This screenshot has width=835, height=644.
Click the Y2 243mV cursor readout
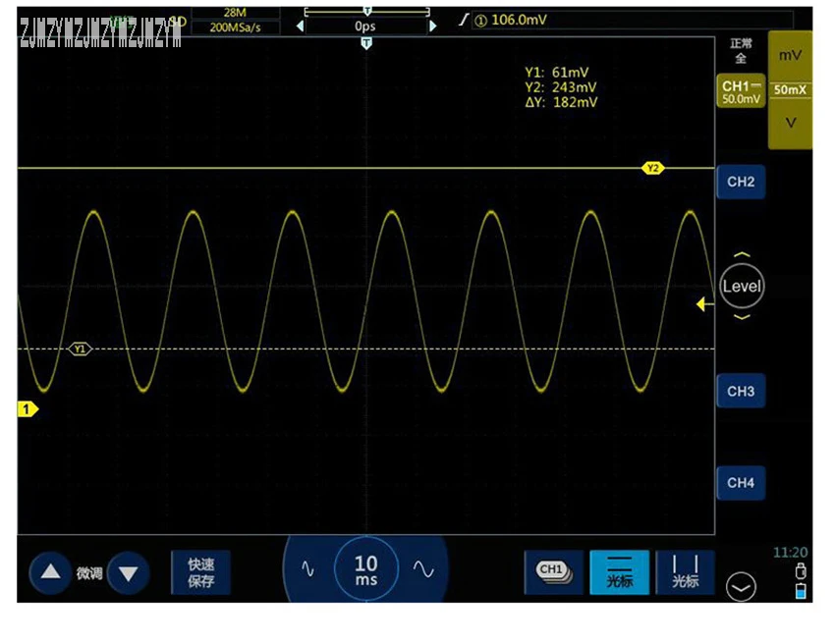pos(561,87)
